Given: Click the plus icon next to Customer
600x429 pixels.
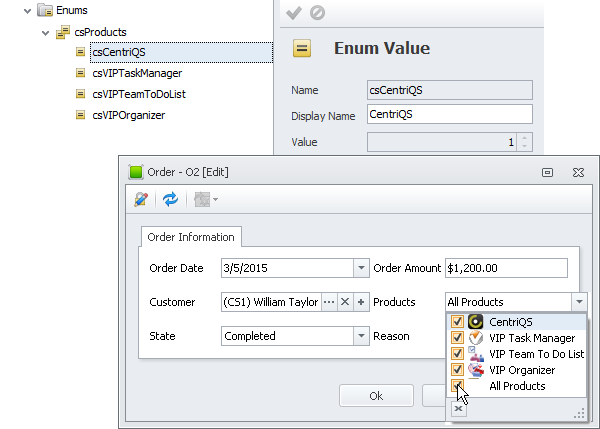Looking at the screenshot, I should coord(359,302).
